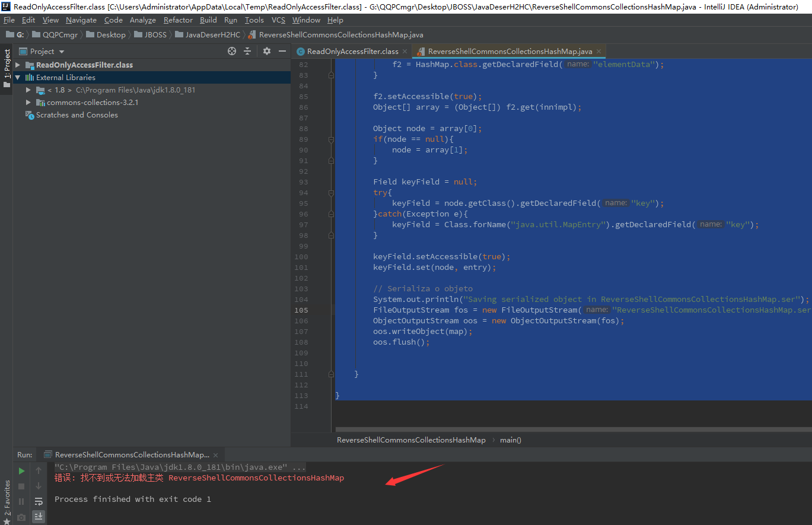Image resolution: width=812 pixels, height=525 pixels.
Task: Open the Code menu
Action: (113, 20)
